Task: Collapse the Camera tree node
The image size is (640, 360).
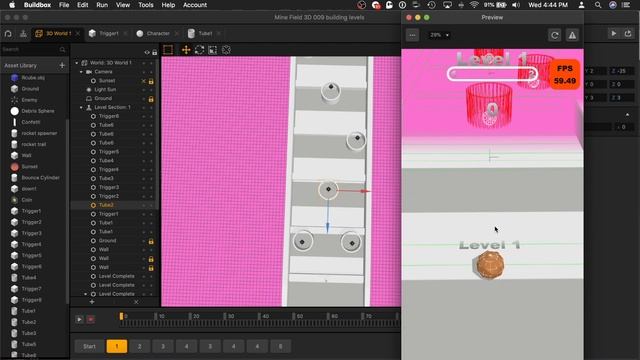Action: (81, 72)
